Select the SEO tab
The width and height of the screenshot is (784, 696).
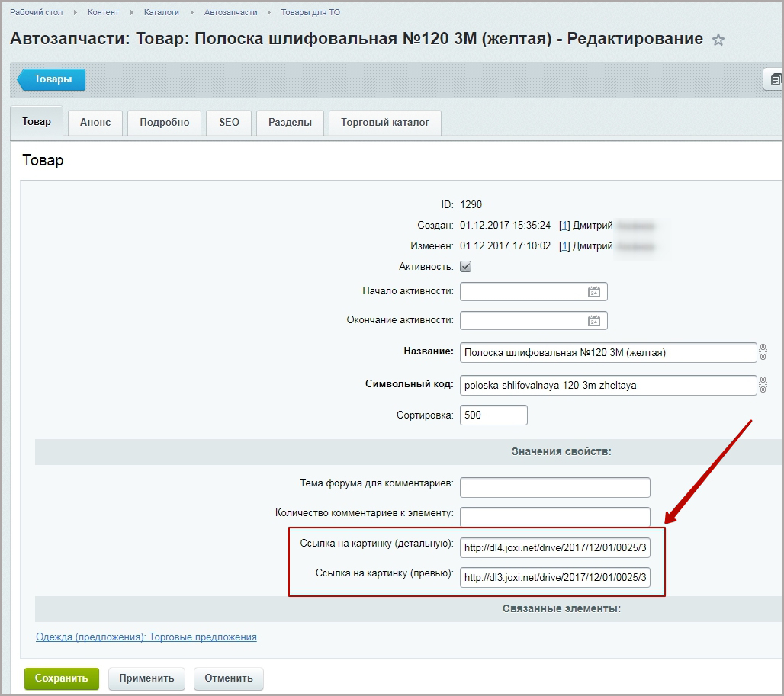click(229, 123)
